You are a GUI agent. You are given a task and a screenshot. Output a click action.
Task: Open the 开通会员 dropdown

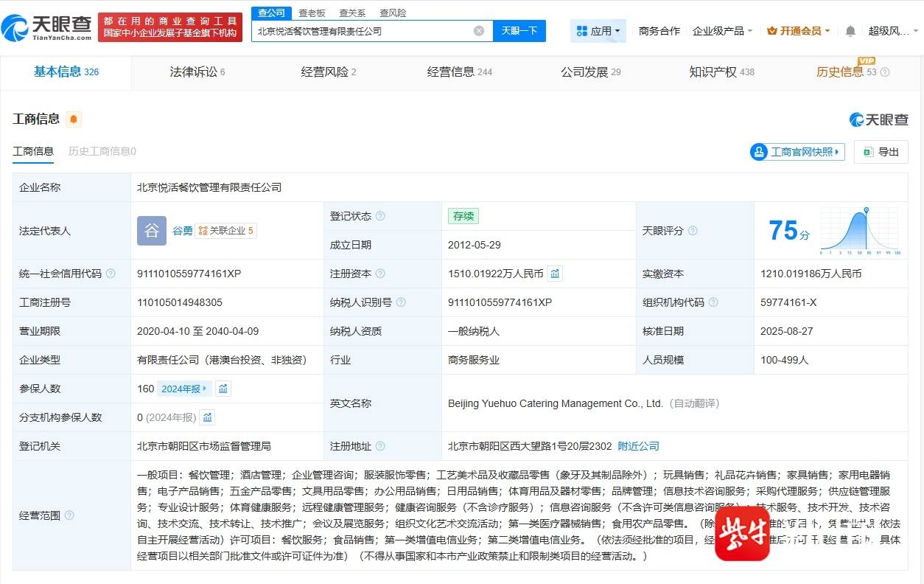click(x=799, y=31)
